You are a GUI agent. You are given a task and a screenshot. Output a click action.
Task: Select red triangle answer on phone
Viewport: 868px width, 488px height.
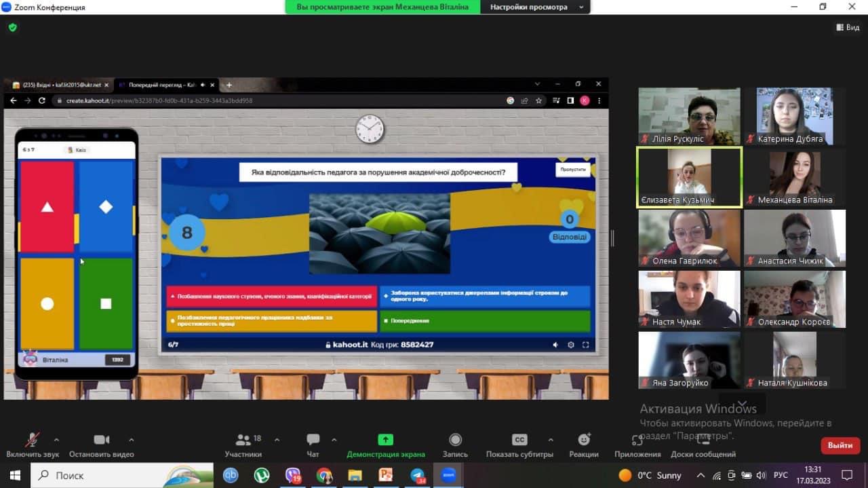(x=47, y=207)
